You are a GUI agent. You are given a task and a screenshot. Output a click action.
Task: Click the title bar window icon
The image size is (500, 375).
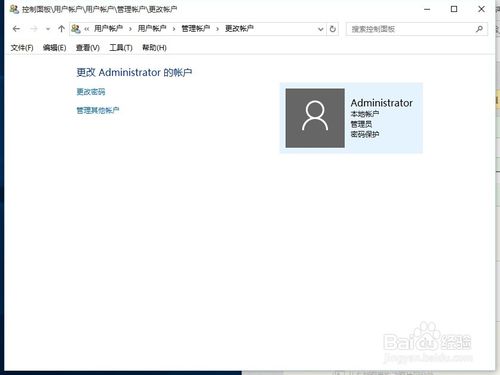point(14,9)
